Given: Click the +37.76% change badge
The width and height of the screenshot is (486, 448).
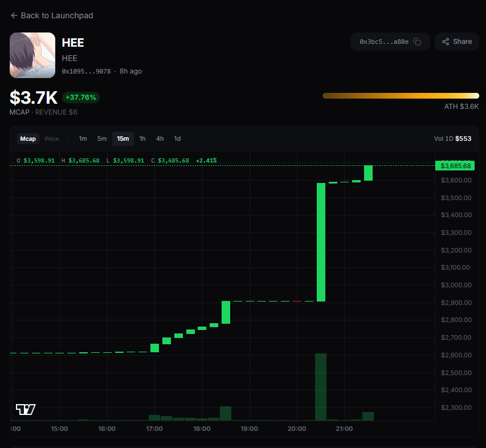Looking at the screenshot, I should click(x=80, y=97).
